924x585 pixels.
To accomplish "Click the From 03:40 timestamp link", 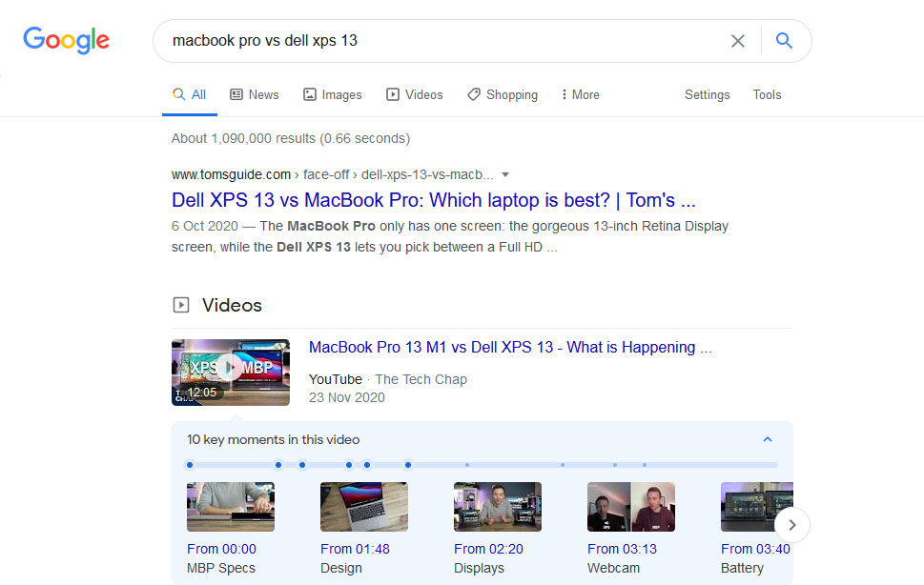I will point(755,549).
